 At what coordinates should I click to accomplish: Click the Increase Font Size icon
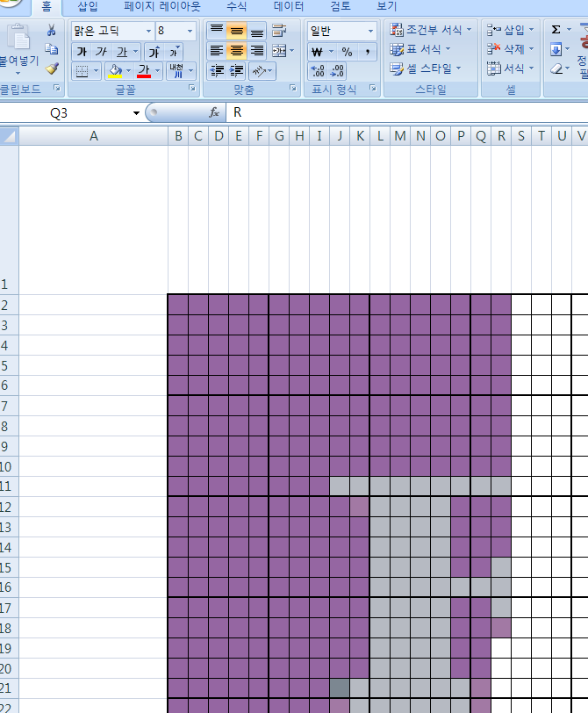(154, 52)
